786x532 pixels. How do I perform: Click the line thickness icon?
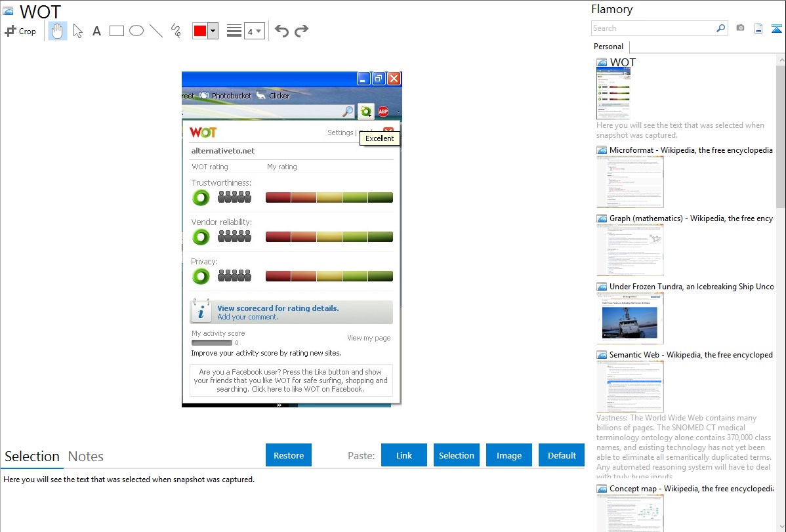tap(234, 31)
